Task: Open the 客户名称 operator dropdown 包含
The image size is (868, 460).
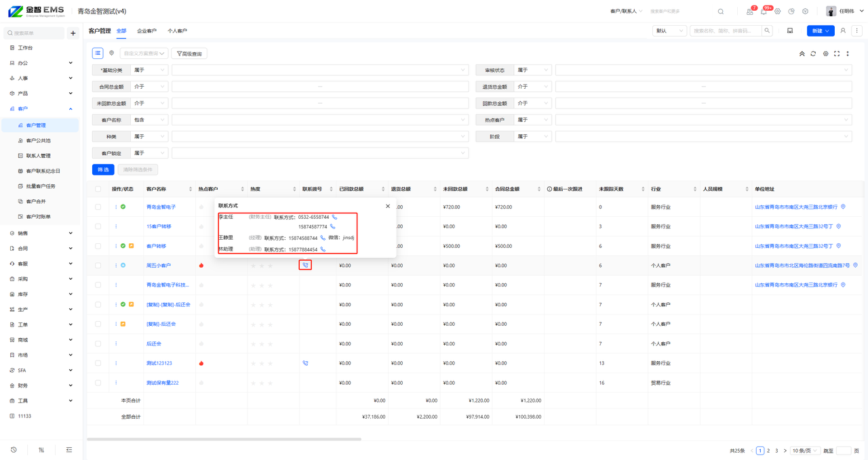Action: (149, 120)
